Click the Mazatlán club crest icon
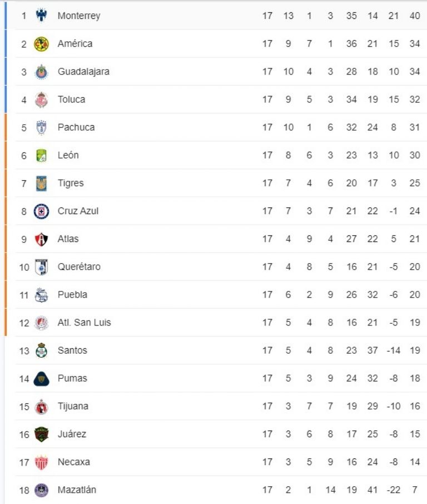 [x=41, y=490]
